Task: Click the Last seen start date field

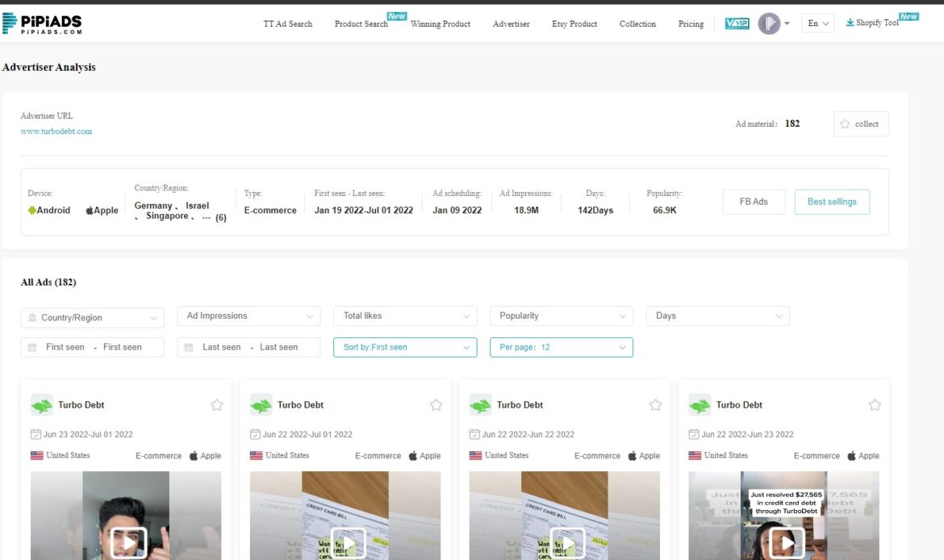Action: pyautogui.click(x=222, y=348)
